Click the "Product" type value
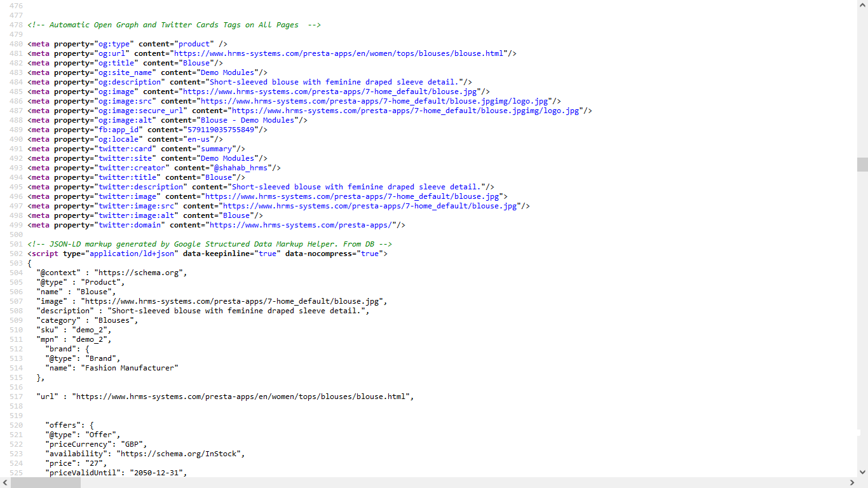The image size is (868, 488). (101, 282)
